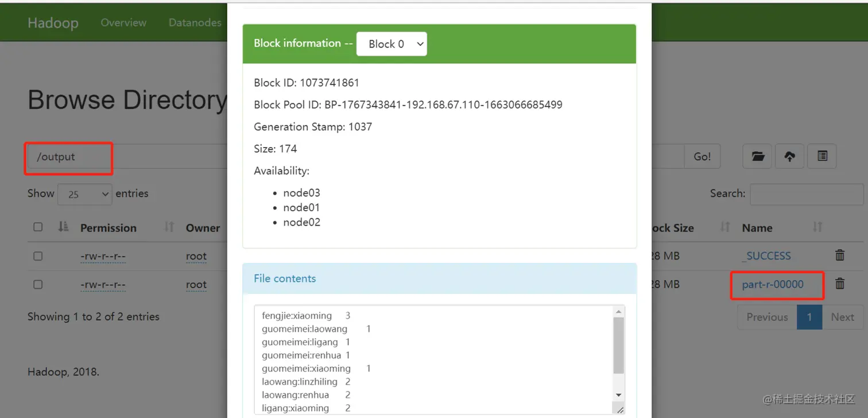Go to the Next page
Image resolution: width=868 pixels, height=418 pixels.
[x=842, y=317]
